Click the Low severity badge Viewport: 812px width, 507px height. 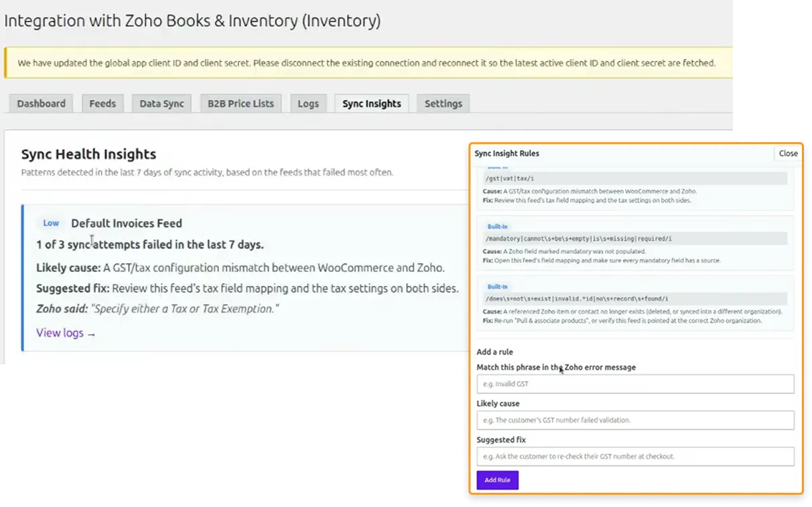[51, 223]
